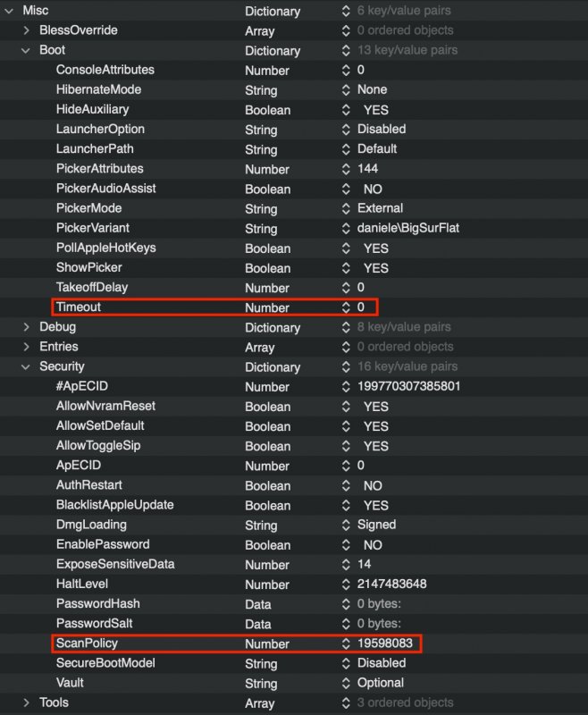This screenshot has height=715, width=588.
Task: Collapse the Boot dictionary
Action: pyautogui.click(x=27, y=50)
